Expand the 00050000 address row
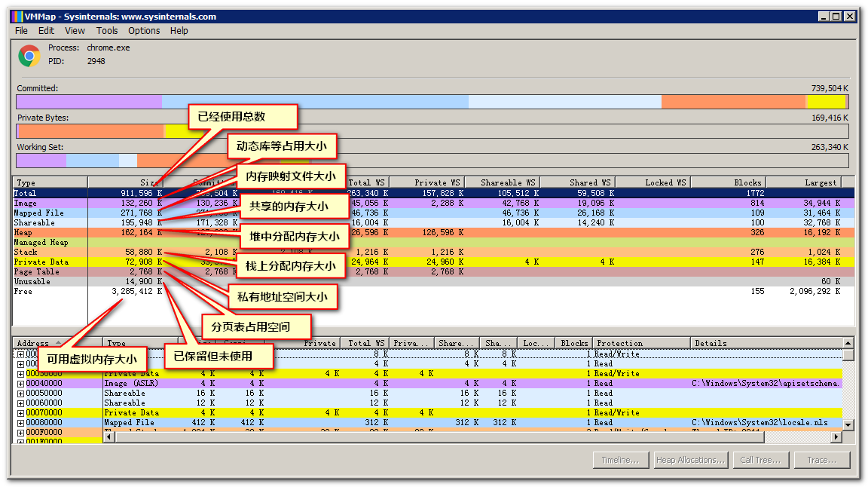The image size is (868, 487). [20, 394]
